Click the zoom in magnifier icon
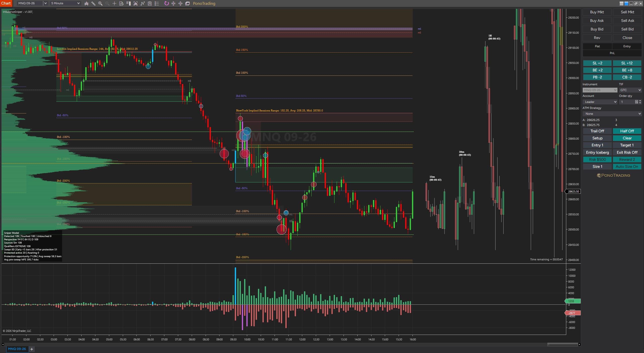Image resolution: width=644 pixels, height=353 pixels. [100, 4]
